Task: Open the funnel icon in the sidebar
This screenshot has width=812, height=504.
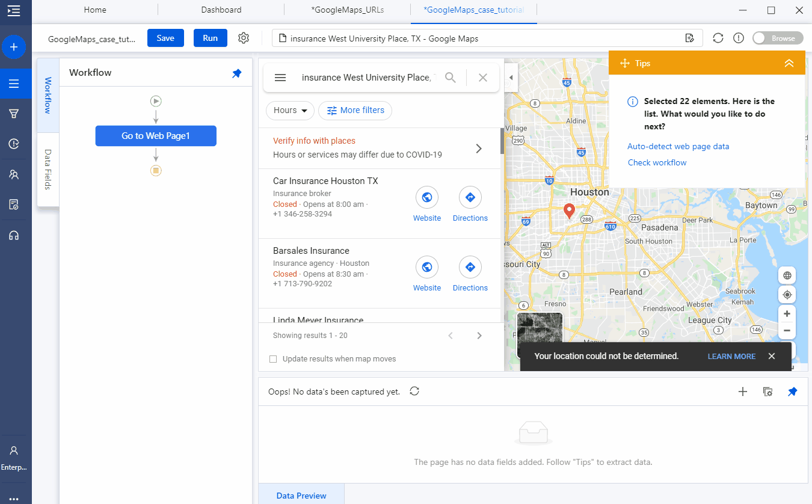Action: tap(14, 114)
